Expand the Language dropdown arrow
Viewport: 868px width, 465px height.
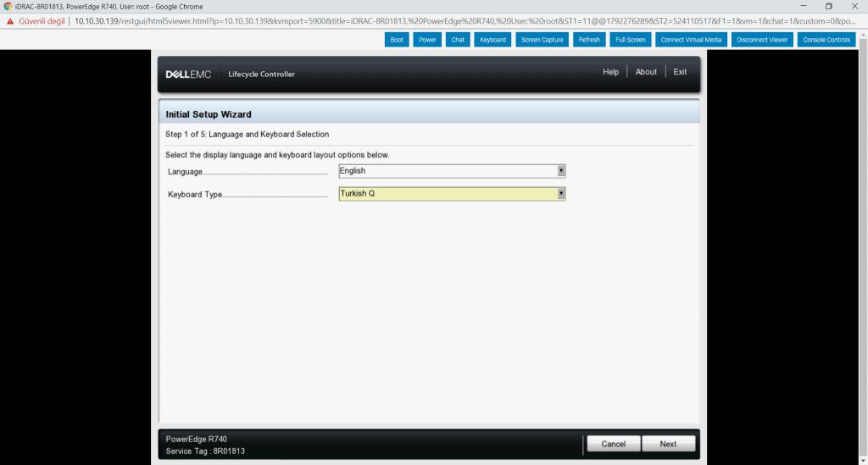[x=560, y=170]
